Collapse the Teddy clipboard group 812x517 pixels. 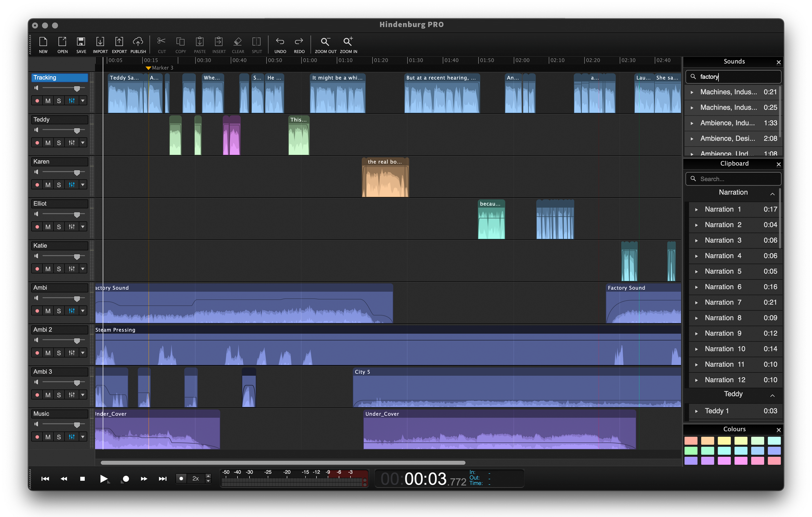point(772,395)
